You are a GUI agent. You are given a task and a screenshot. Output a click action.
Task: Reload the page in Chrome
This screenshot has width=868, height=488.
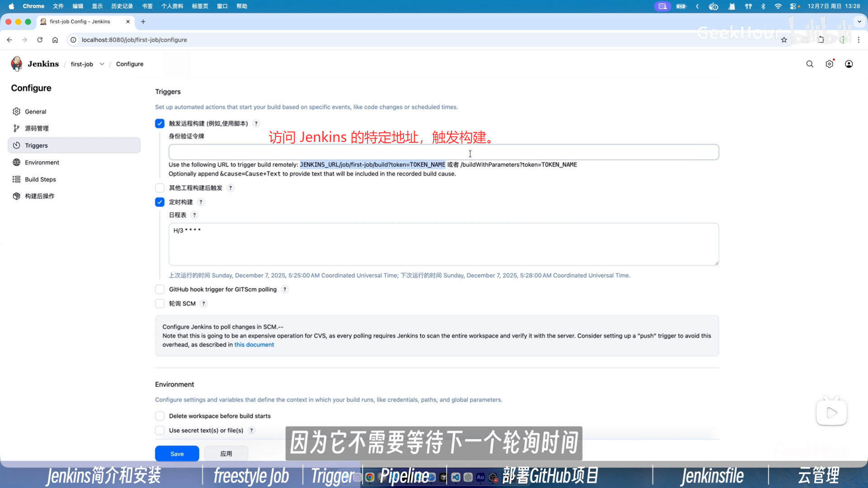click(40, 40)
